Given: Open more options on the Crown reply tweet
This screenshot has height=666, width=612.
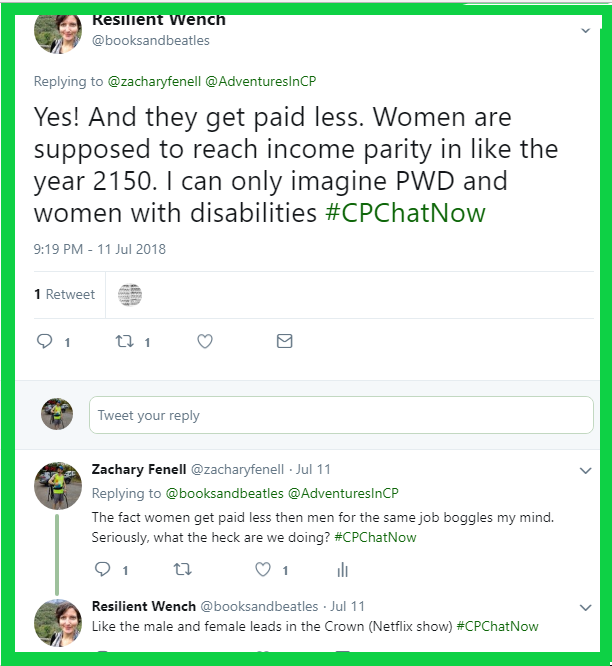Looking at the screenshot, I should (586, 607).
